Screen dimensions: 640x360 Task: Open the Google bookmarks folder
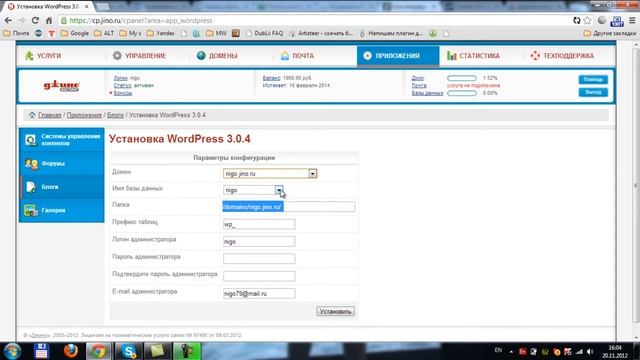[x=75, y=33]
